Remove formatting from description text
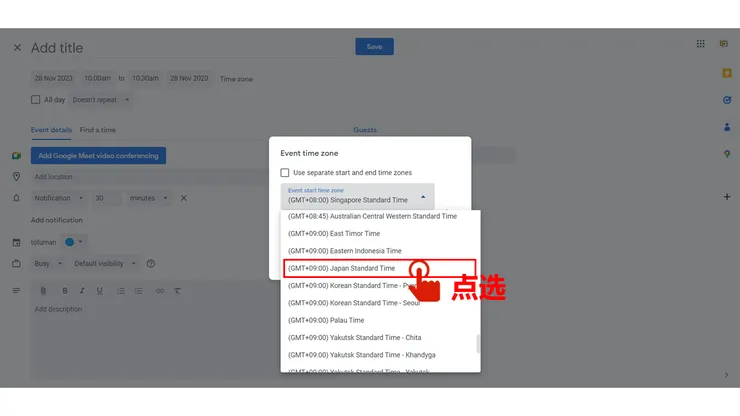 pos(177,291)
